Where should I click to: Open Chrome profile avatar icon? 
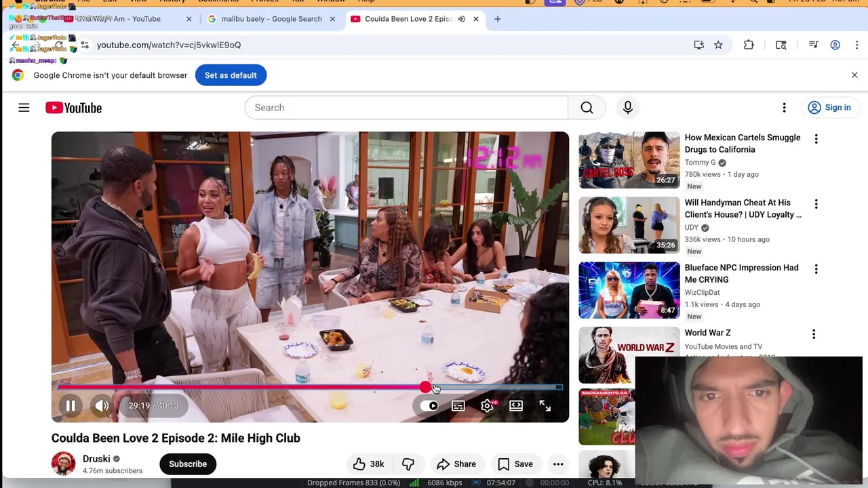coord(835,45)
